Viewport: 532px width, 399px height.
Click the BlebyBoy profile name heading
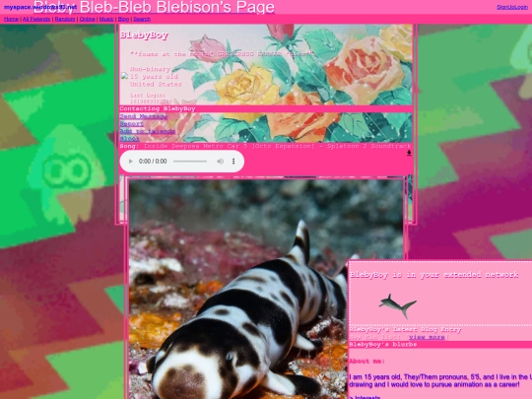click(144, 34)
